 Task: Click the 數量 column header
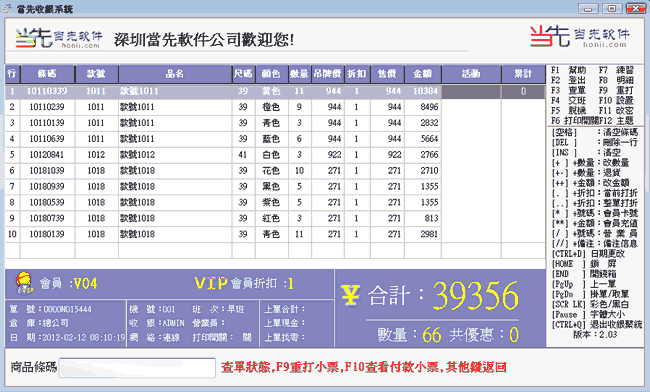(x=299, y=74)
